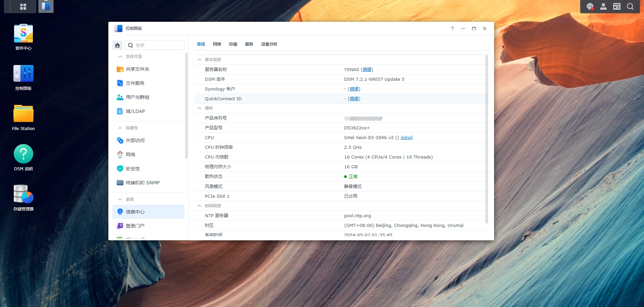Image resolution: width=644 pixels, height=307 pixels.
Task: Open 安全性 in the sidebar
Action: [x=148, y=169]
